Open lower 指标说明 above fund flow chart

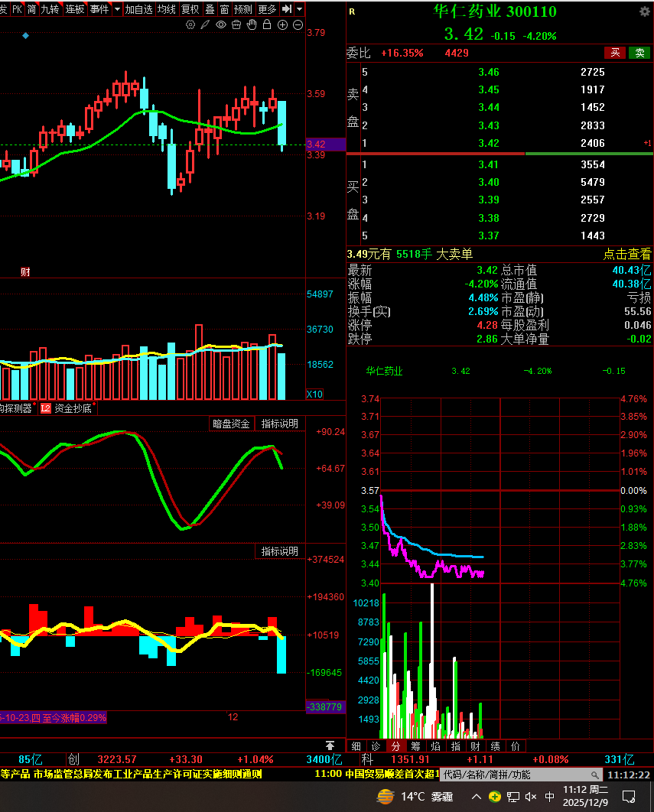click(x=280, y=551)
